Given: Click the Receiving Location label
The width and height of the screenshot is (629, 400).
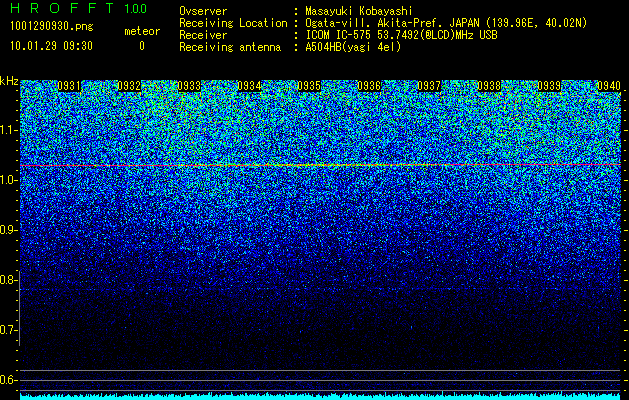Looking at the screenshot, I should click(233, 23).
